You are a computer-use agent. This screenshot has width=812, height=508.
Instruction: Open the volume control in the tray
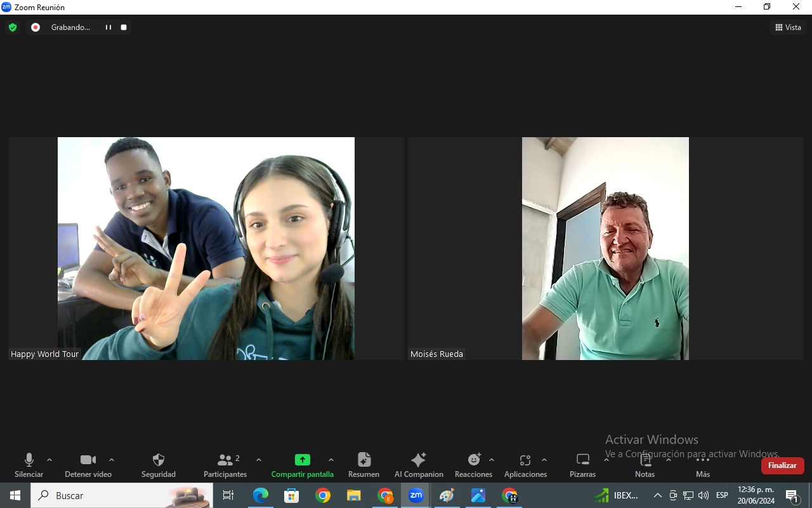[704, 495]
